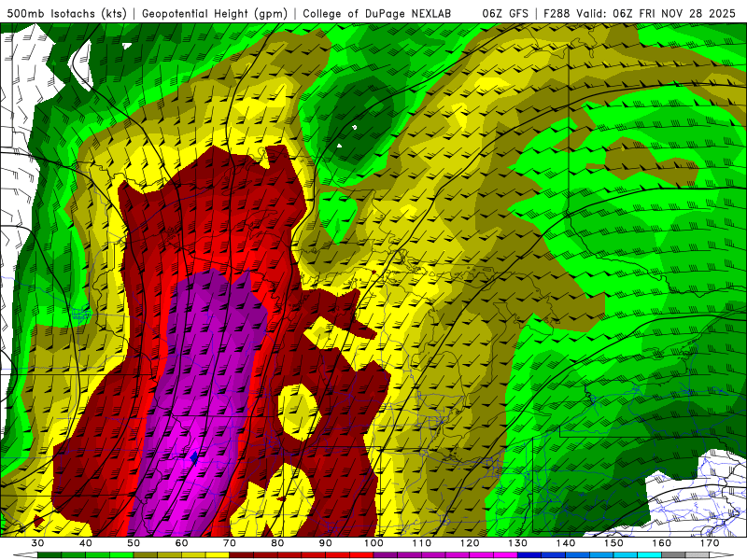Click the "College of DuPage NEXLAB" label
Screen dimensions: 747x560
[x=377, y=13]
